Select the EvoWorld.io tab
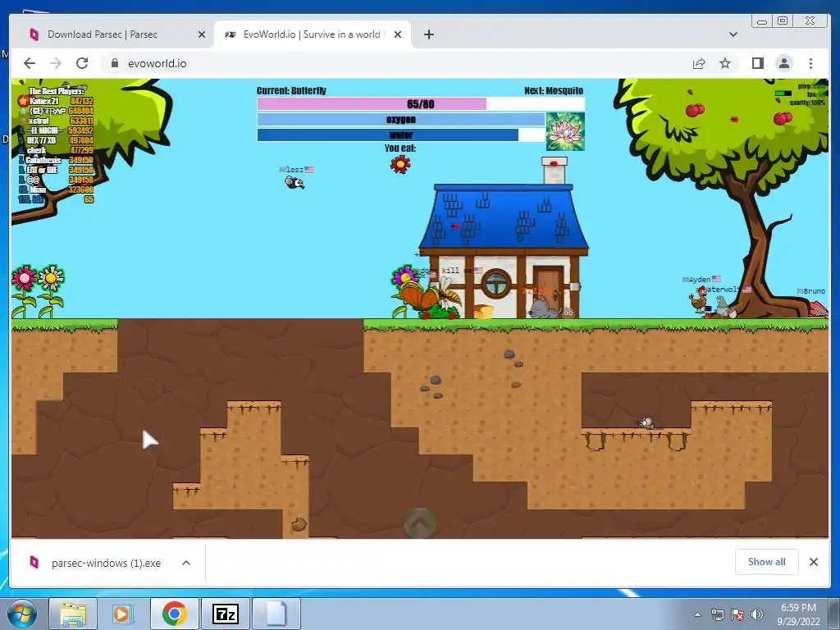The width and height of the screenshot is (840, 630). tap(312, 34)
